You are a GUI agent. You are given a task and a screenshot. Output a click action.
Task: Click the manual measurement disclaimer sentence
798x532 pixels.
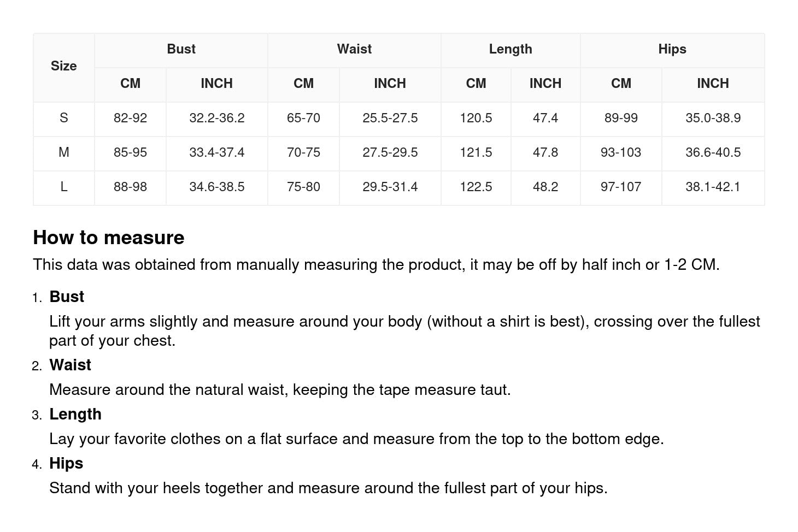(x=376, y=265)
